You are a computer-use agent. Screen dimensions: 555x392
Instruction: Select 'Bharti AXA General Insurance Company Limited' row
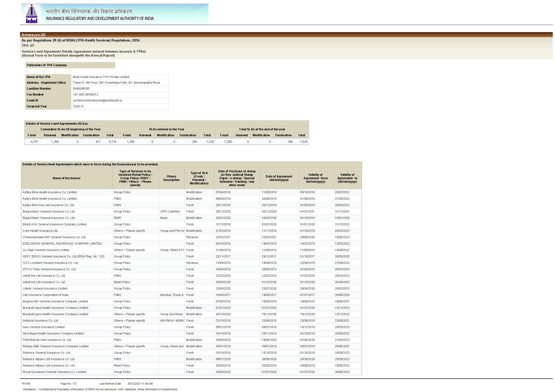coord(191,224)
